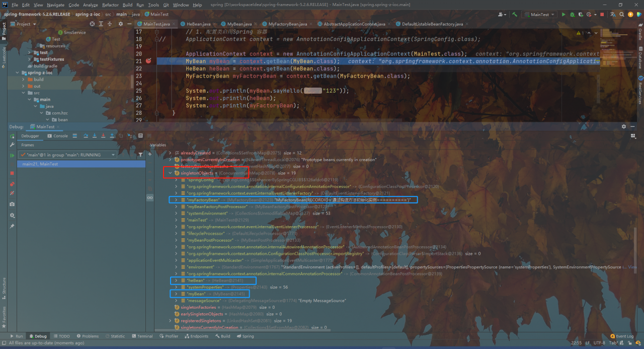Hide the Project tool window

[x=128, y=24]
